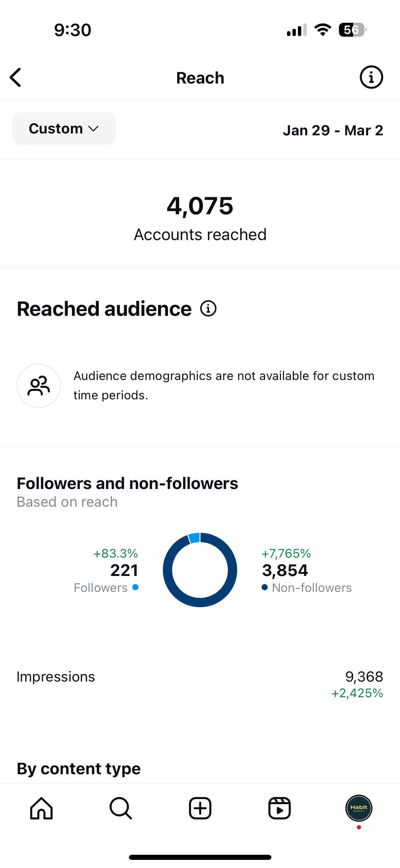The height and width of the screenshot is (868, 400).
Task: Tap the dark blue Non-followers legend dot
Action: (x=265, y=587)
